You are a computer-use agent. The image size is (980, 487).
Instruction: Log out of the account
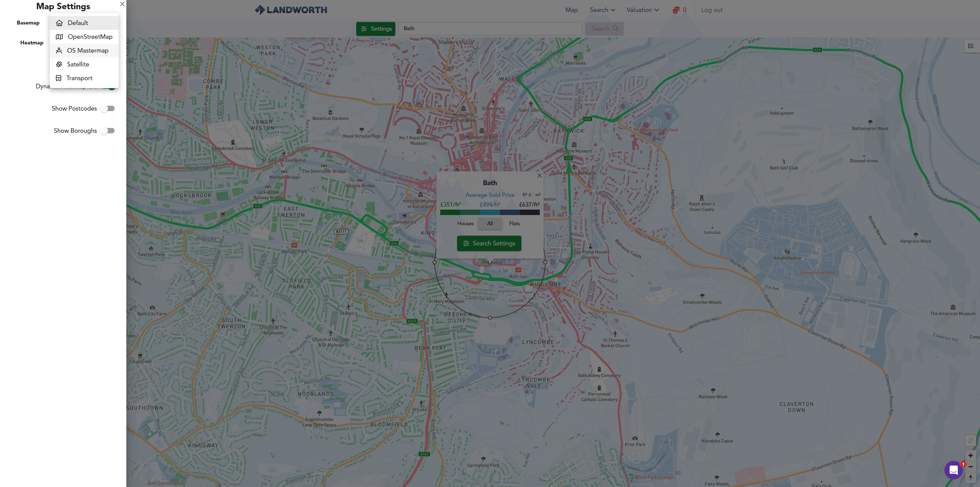coord(712,10)
